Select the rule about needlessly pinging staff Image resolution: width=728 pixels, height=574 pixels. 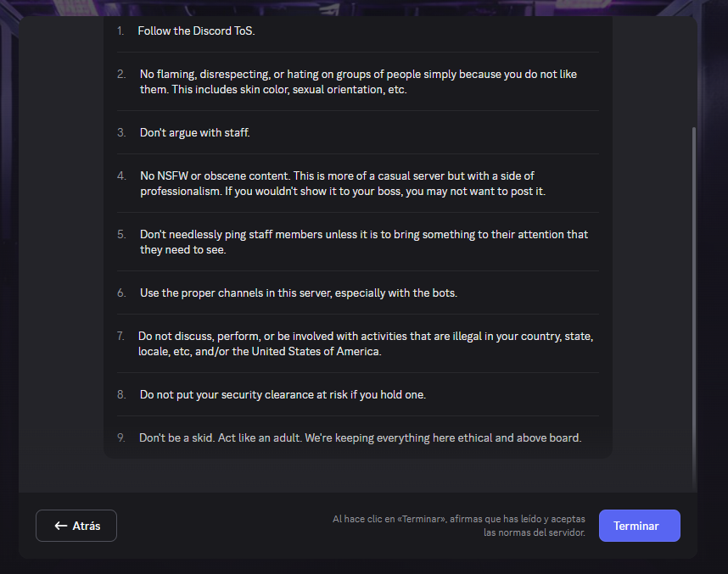tap(364, 242)
